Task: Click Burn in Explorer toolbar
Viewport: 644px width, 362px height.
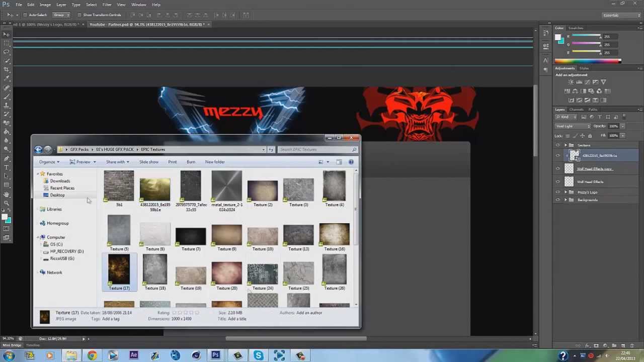Action: click(x=191, y=162)
